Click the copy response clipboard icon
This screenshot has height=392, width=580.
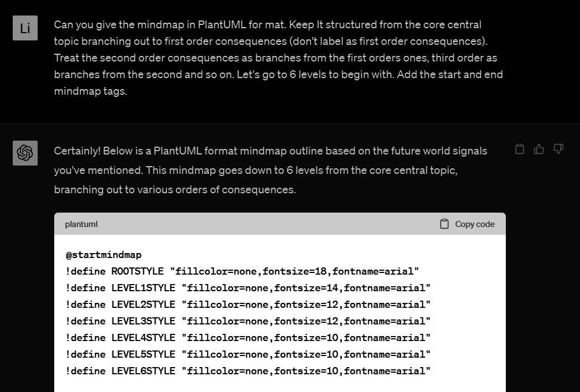pos(519,149)
